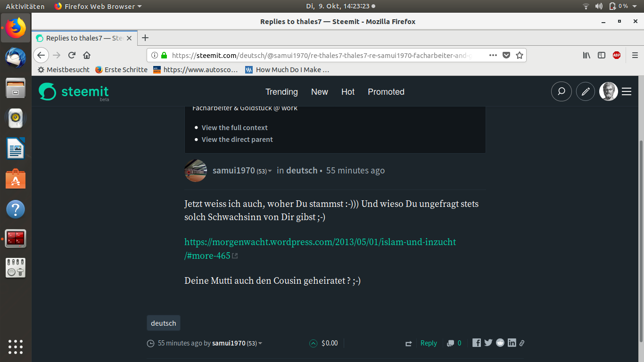Reply to the samui1970 comment

[429, 343]
